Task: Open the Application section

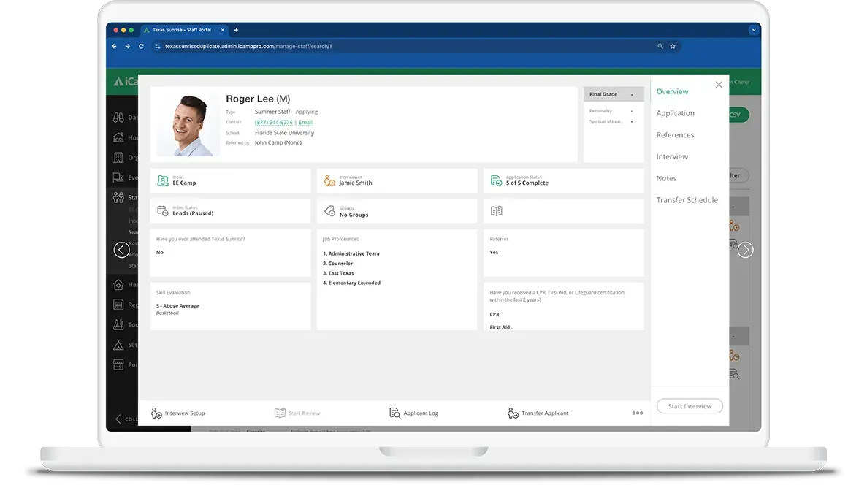Action: pos(675,113)
